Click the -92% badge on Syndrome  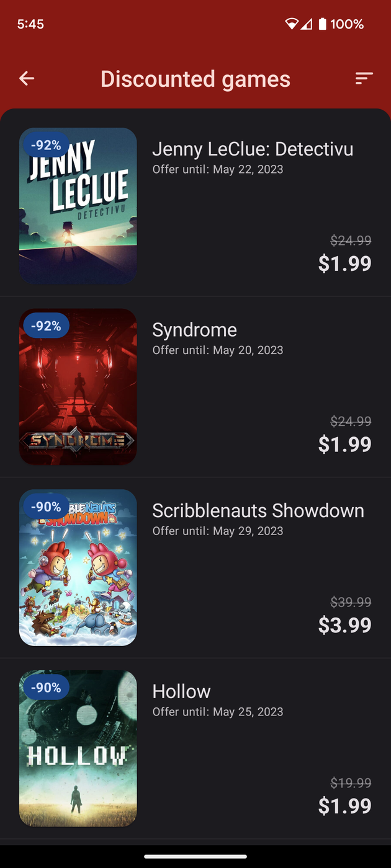[47, 326]
